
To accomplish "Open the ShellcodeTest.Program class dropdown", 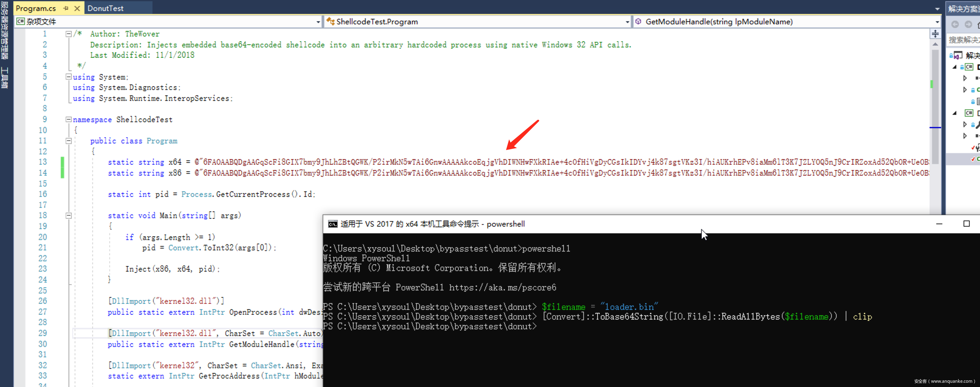I will tap(627, 22).
